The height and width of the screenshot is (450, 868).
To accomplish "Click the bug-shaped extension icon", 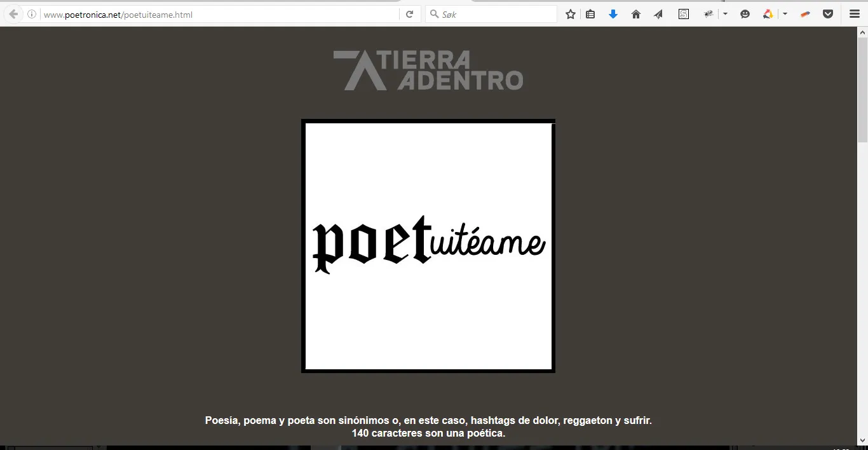I will 709,14.
